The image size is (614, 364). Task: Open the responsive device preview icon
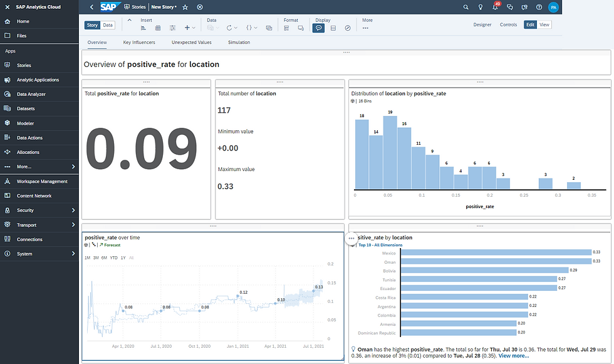(301, 28)
